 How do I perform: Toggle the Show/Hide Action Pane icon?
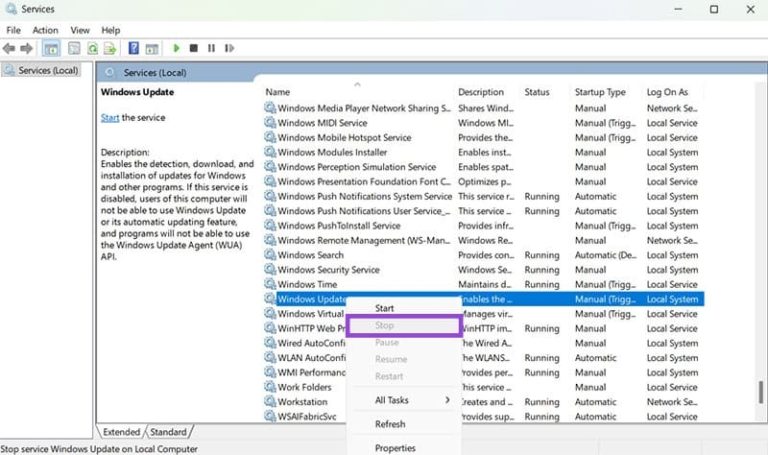(152, 48)
